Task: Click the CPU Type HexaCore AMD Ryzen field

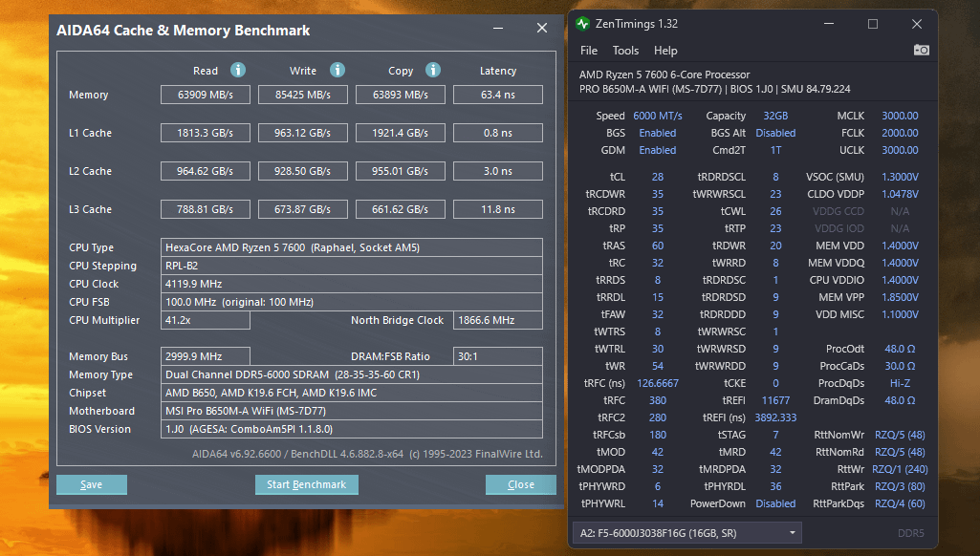Action: click(351, 247)
